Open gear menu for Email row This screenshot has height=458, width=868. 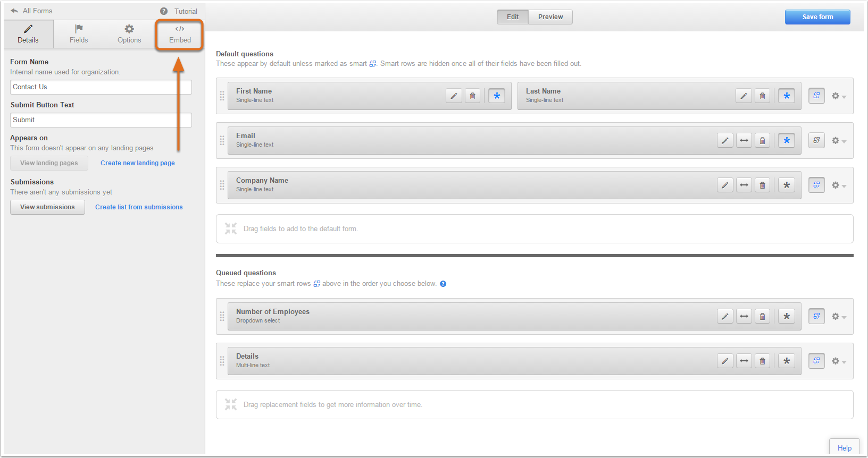click(839, 141)
